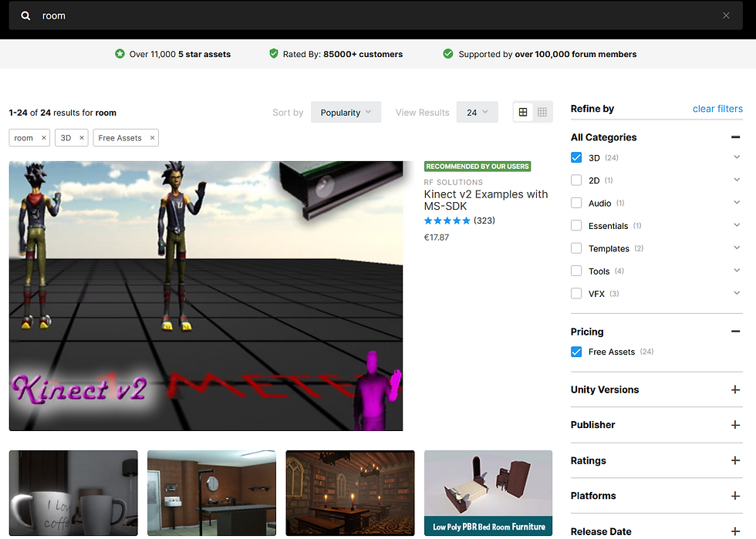The image size is (756, 539).
Task: Open the Kinect v2 featured image
Action: 206,296
